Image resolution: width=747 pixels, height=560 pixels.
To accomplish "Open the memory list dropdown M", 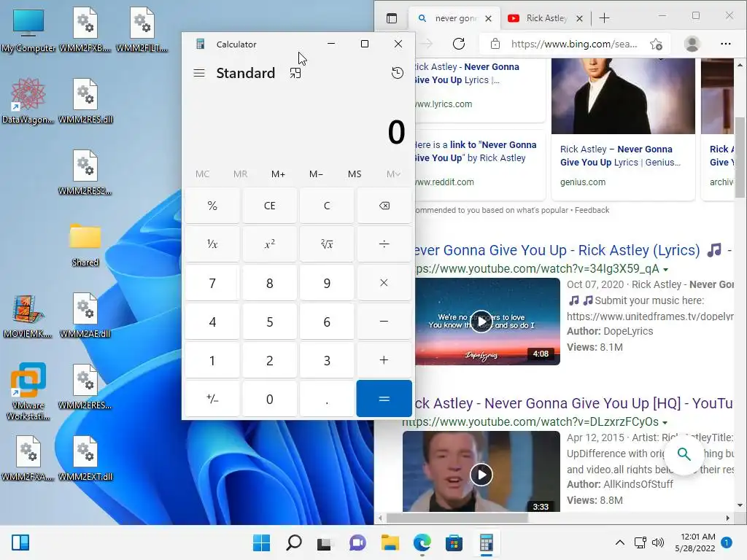I will click(393, 174).
